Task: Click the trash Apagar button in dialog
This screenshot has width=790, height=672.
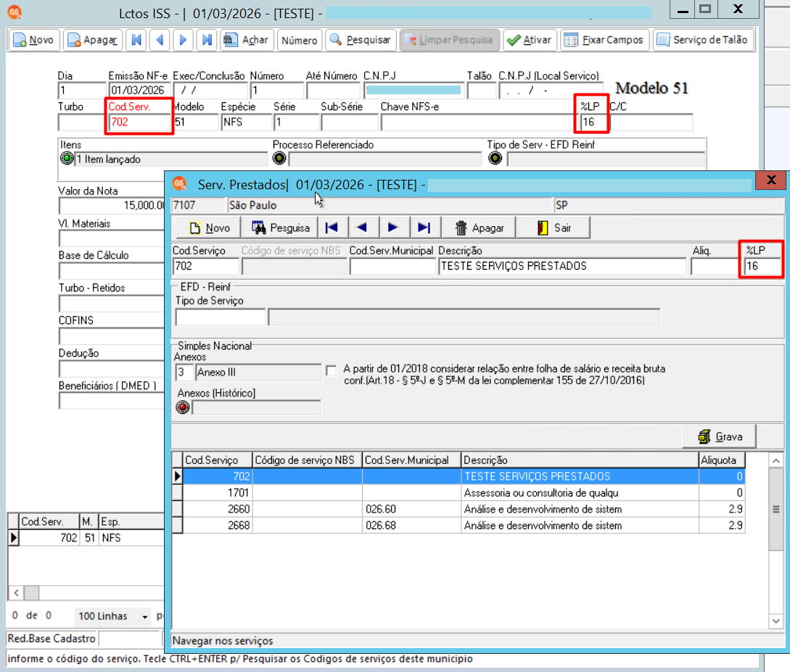Action: click(x=479, y=228)
